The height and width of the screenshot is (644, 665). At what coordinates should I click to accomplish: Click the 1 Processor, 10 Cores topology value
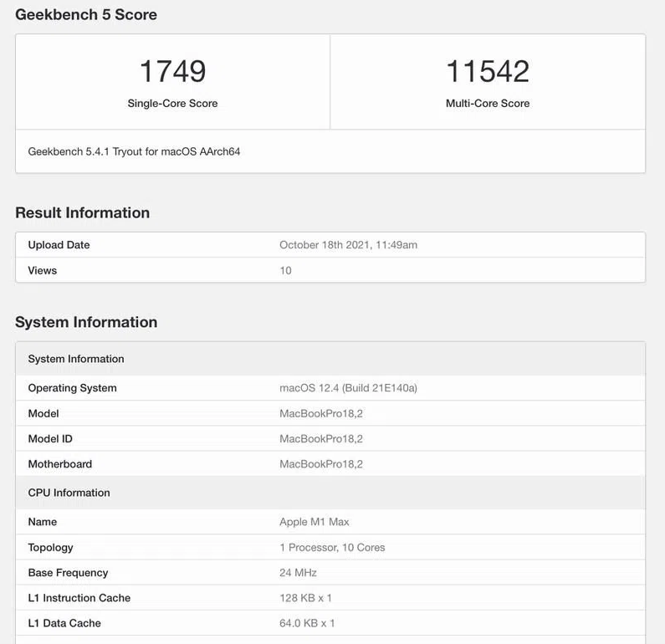[x=332, y=548]
